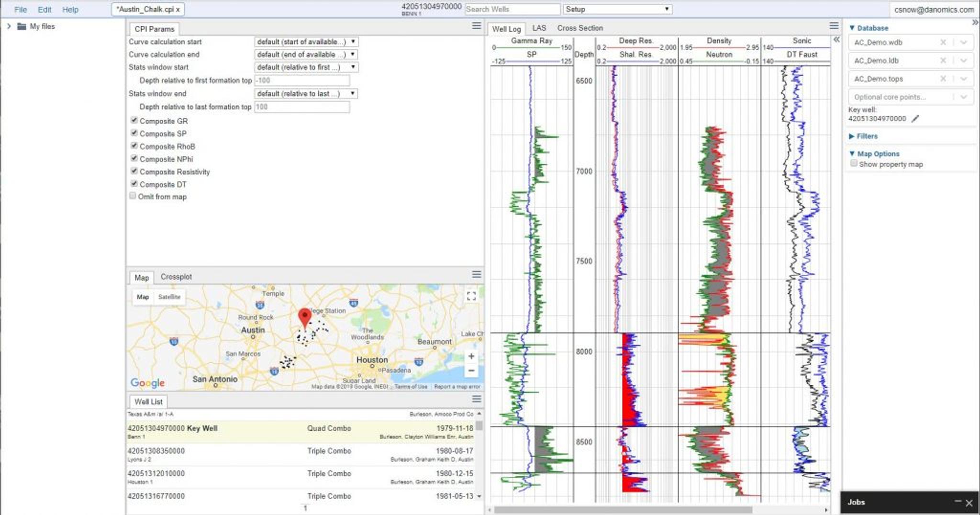This screenshot has height=515, width=980.
Task: Uncheck the Composite GR checkbox
Action: [x=134, y=121]
